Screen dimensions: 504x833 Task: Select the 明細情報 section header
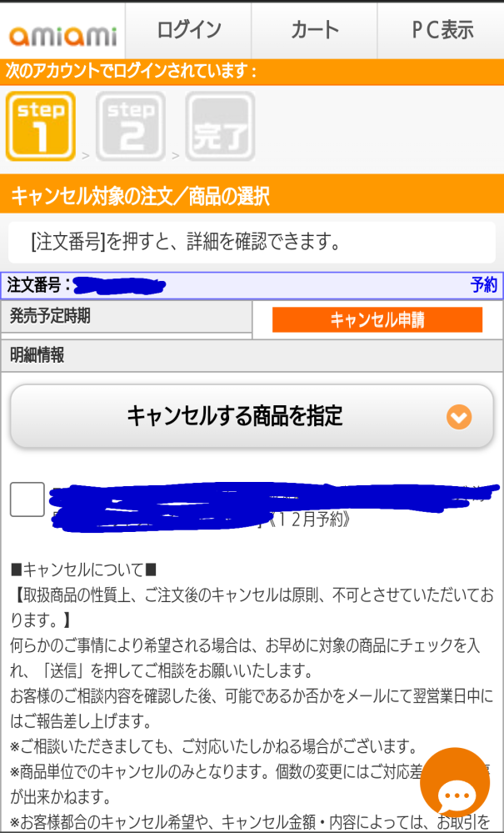pyautogui.click(x=252, y=356)
